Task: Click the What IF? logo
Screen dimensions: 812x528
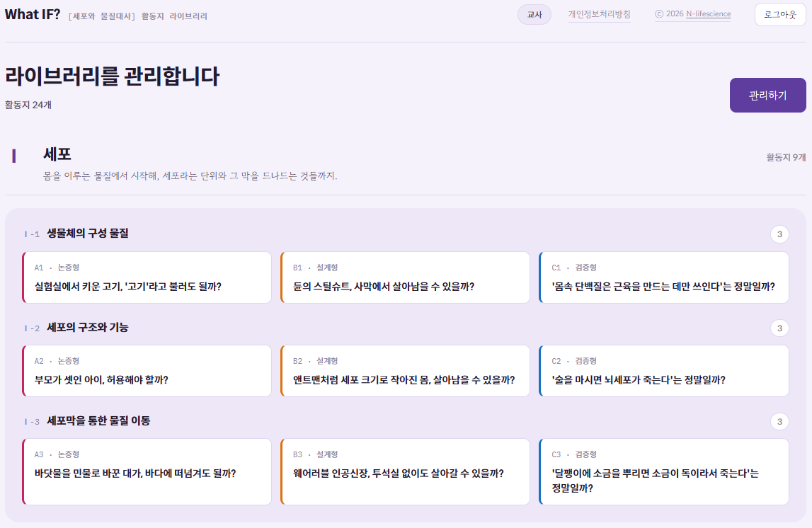Action: coord(33,14)
